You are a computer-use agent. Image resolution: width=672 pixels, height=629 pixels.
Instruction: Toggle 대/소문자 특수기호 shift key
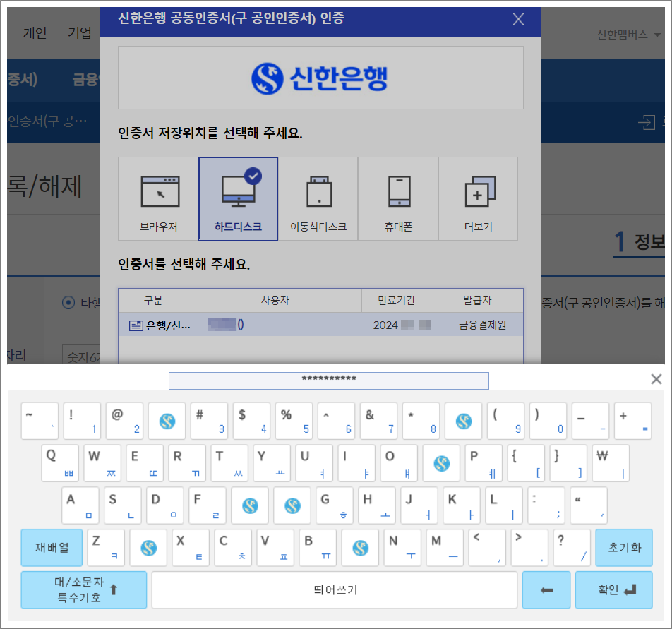[84, 590]
